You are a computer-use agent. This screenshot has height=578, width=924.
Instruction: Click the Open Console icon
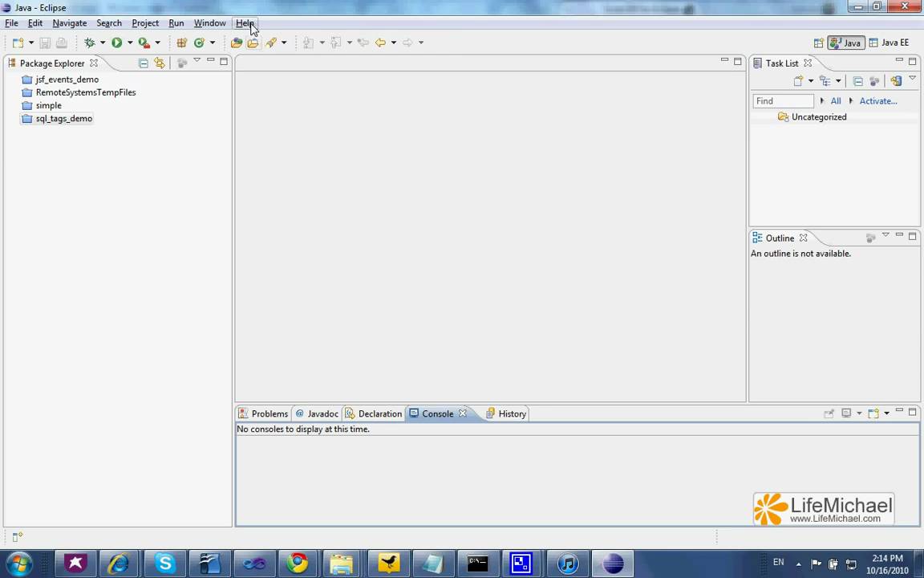coord(873,413)
